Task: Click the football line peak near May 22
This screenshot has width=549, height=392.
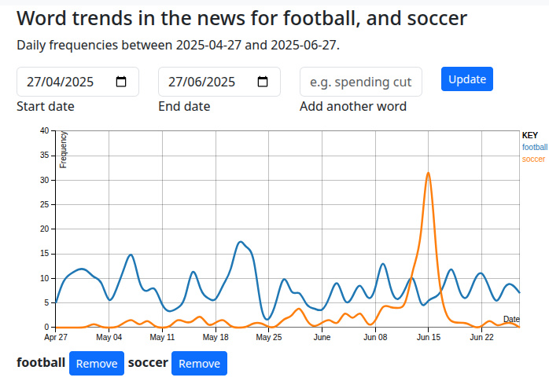Action: (241, 242)
